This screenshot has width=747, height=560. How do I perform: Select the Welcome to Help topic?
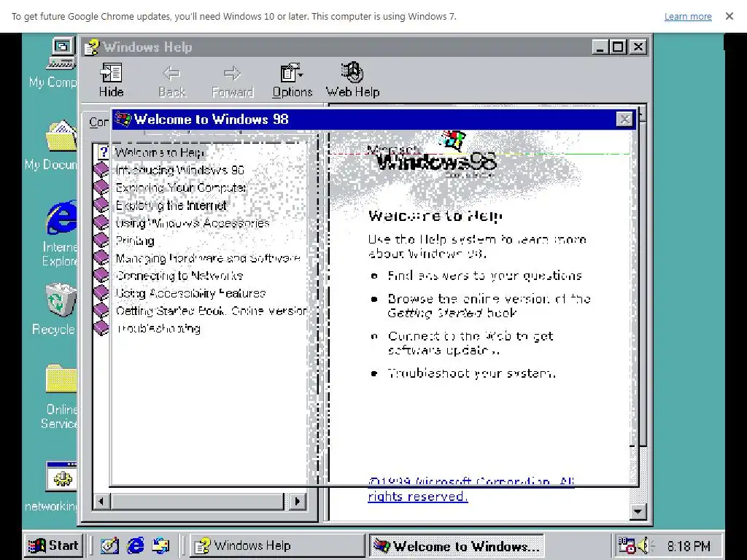click(x=160, y=152)
